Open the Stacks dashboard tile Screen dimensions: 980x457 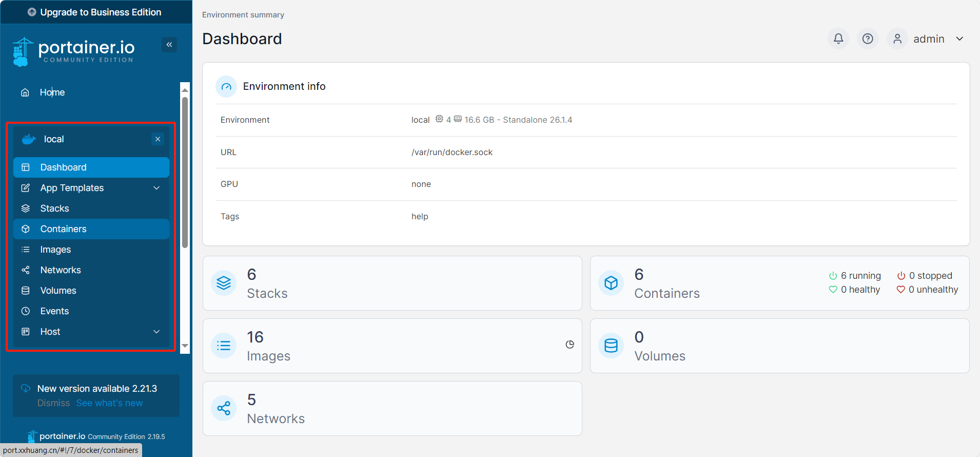click(x=393, y=283)
